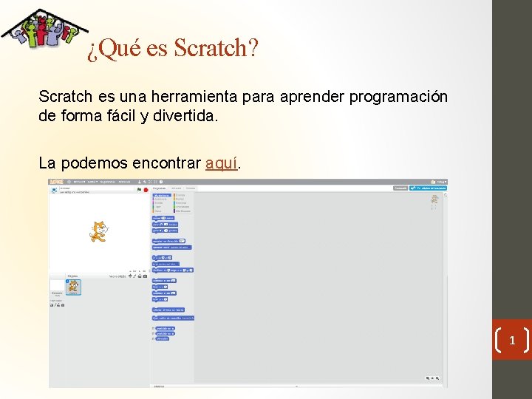
Task: Select the Sensores block category
Action: [181, 203]
